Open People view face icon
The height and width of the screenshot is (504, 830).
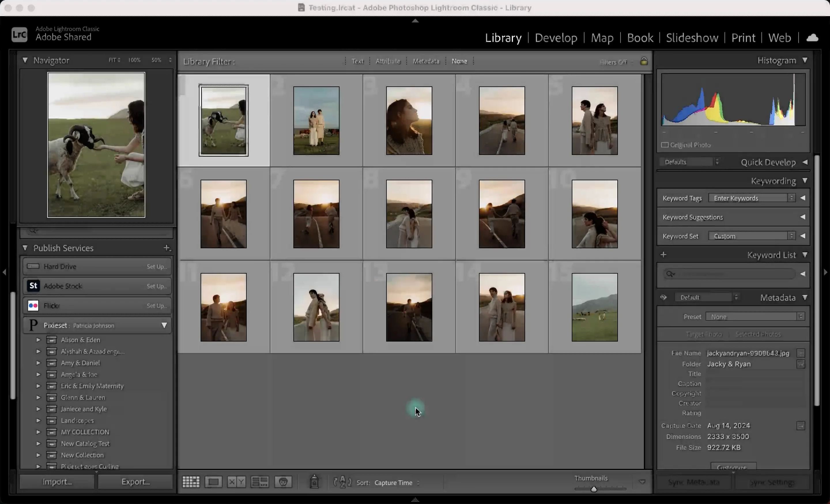[283, 482]
